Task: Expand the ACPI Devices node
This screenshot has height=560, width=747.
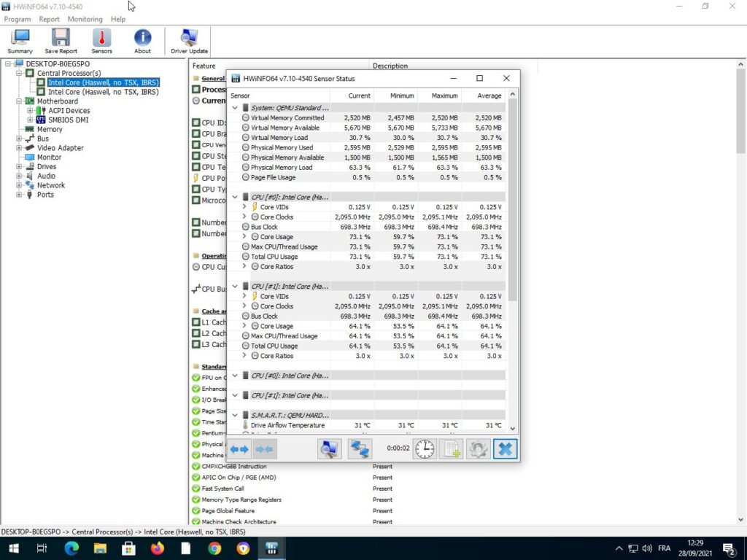Action: tap(30, 111)
